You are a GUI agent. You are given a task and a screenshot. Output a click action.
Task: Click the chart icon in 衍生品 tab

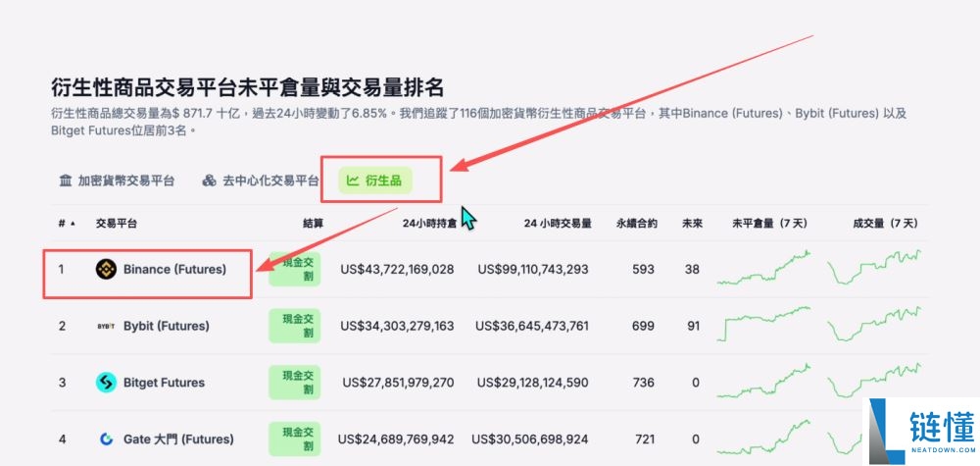tap(353, 181)
